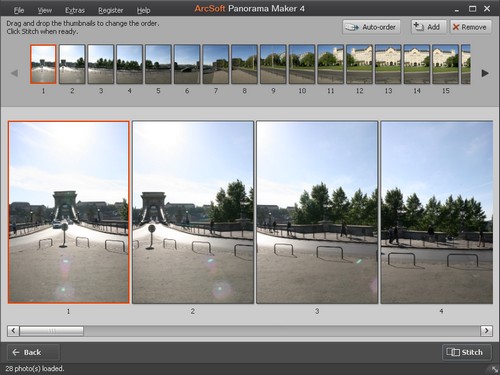500x375 pixels.
Task: Click the Remove button
Action: click(x=470, y=27)
